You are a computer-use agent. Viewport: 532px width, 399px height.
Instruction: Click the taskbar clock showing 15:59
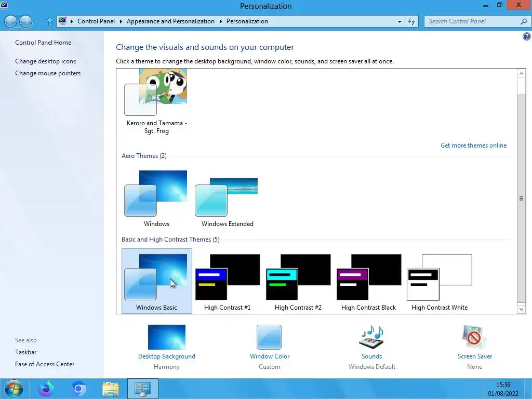coord(503,389)
